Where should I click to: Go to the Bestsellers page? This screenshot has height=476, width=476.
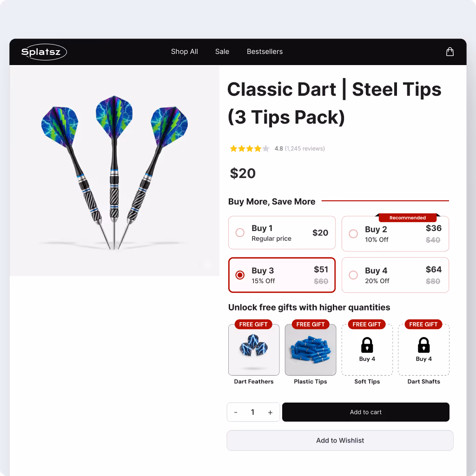(x=264, y=52)
